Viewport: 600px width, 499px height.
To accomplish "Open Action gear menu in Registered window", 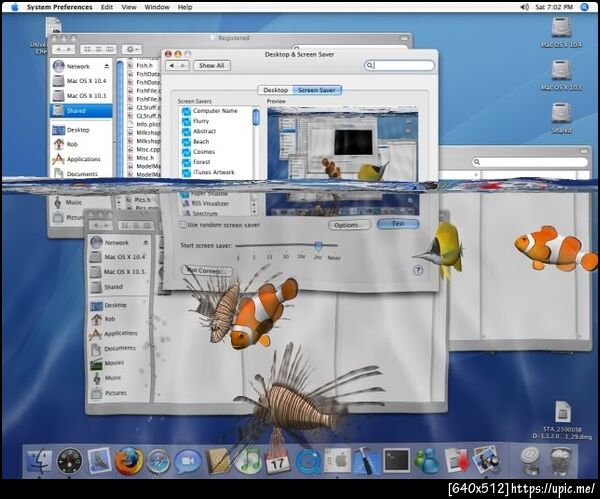I will [x=132, y=49].
